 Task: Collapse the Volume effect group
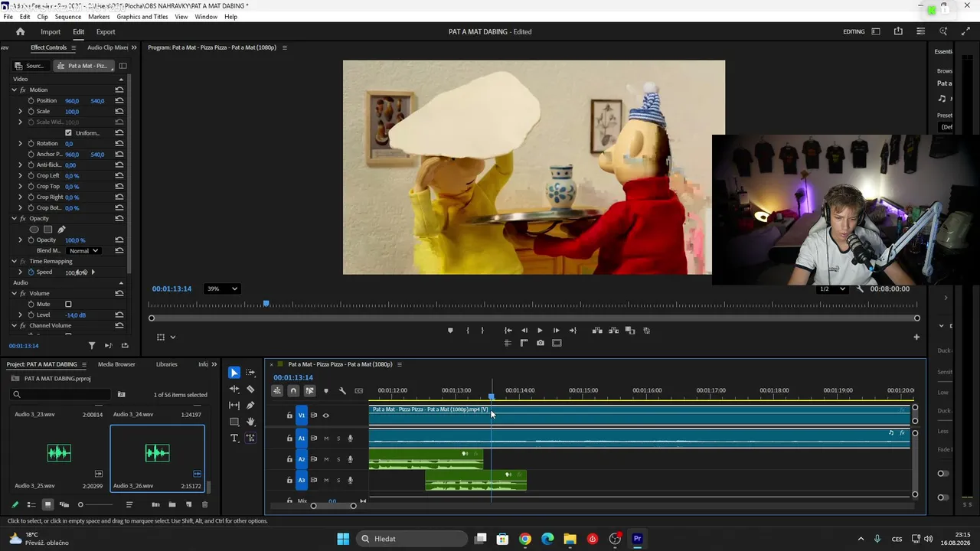[14, 294]
